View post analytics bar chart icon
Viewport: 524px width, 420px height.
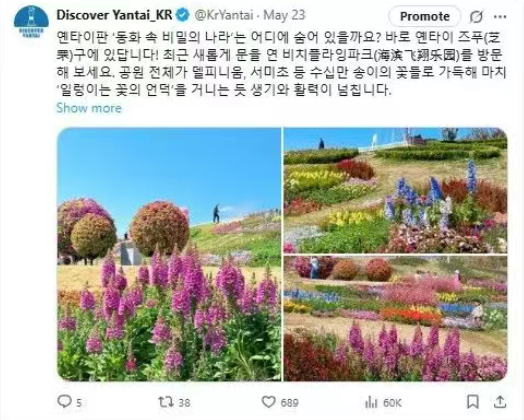371,402
